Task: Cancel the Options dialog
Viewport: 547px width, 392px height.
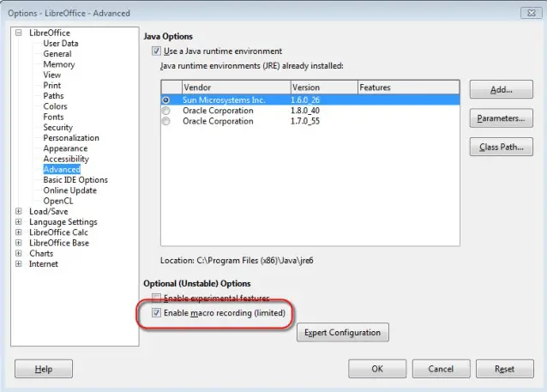Action: click(441, 369)
